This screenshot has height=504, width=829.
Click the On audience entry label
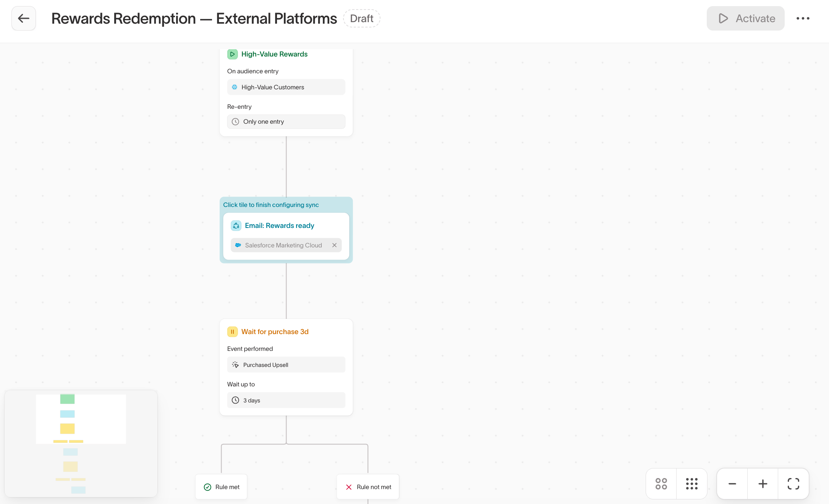[x=253, y=71]
